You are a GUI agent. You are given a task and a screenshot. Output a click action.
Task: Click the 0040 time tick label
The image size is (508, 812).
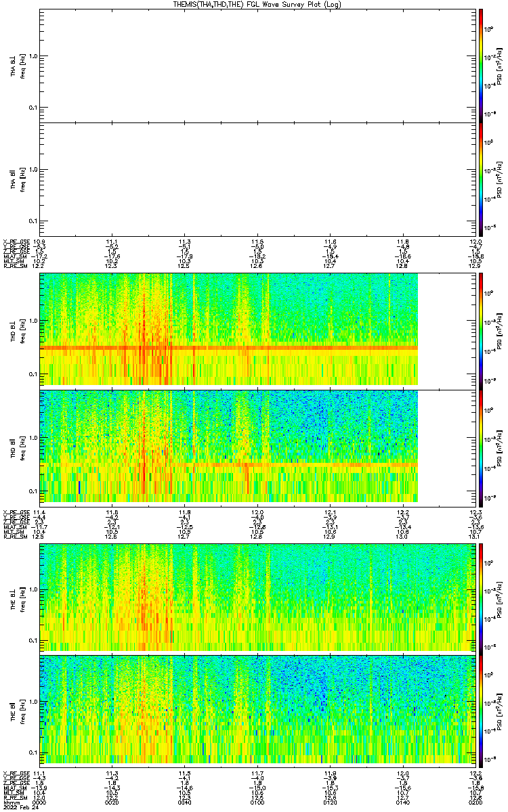(184, 803)
